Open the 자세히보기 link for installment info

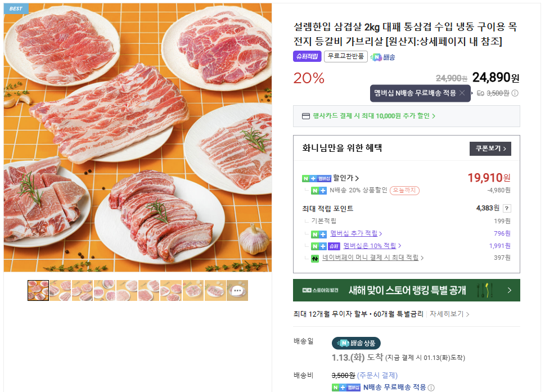[447, 315]
